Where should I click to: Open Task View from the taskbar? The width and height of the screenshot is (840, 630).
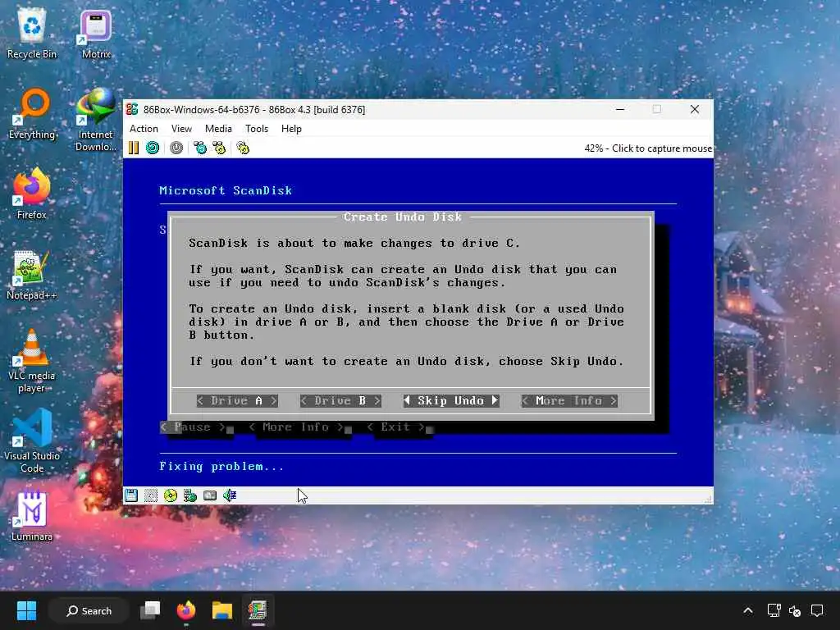coord(150,610)
